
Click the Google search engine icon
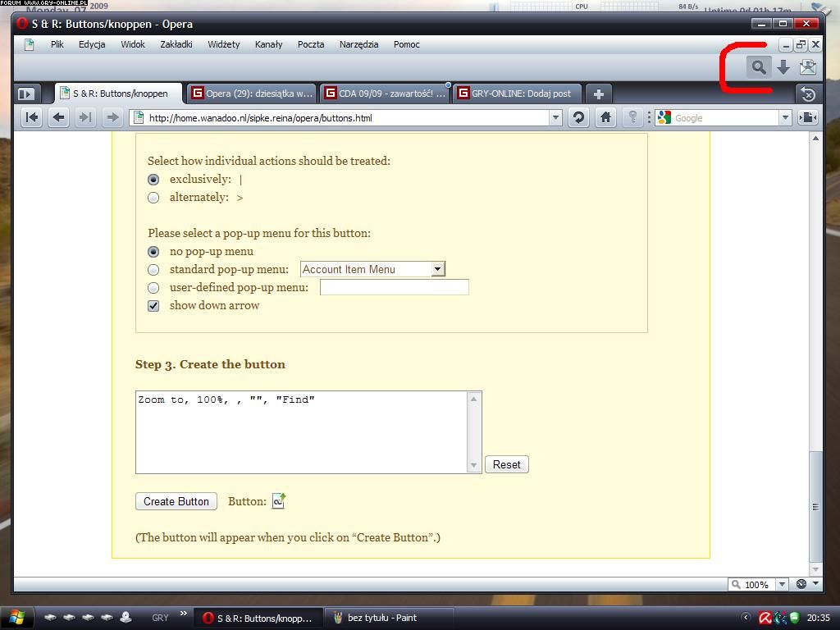(x=664, y=117)
